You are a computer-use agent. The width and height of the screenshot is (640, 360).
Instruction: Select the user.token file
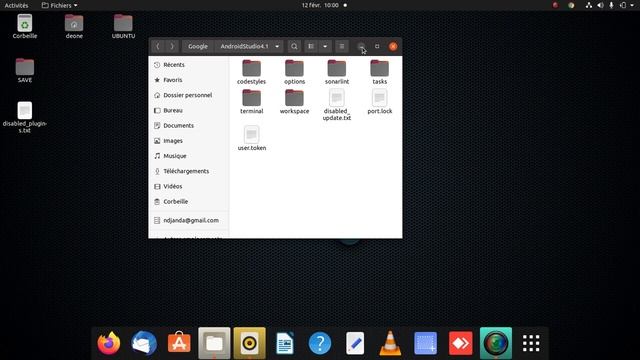251,138
